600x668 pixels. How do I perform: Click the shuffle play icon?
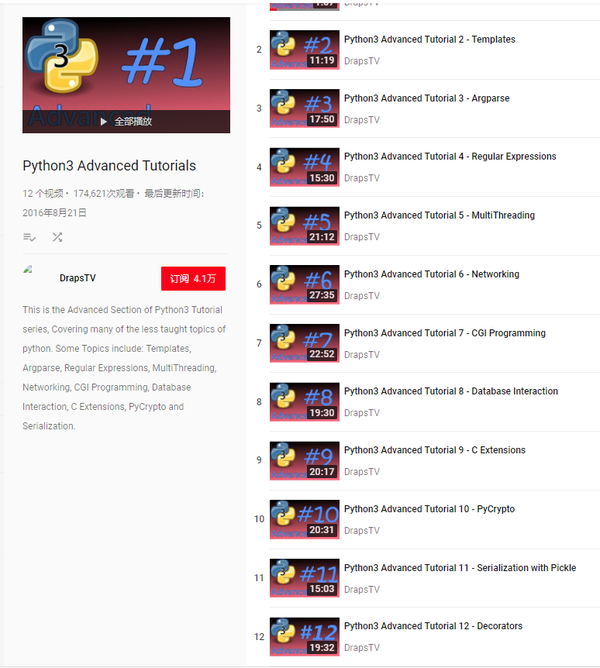tap(57, 237)
